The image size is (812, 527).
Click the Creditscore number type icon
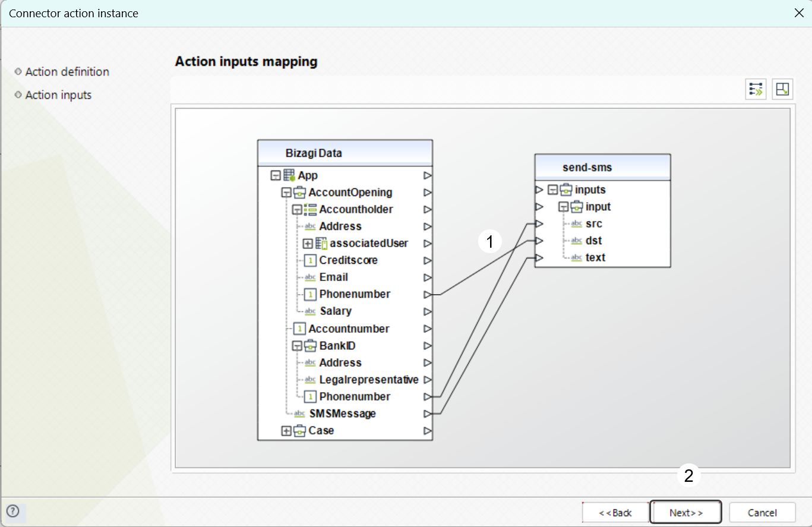[x=310, y=260]
